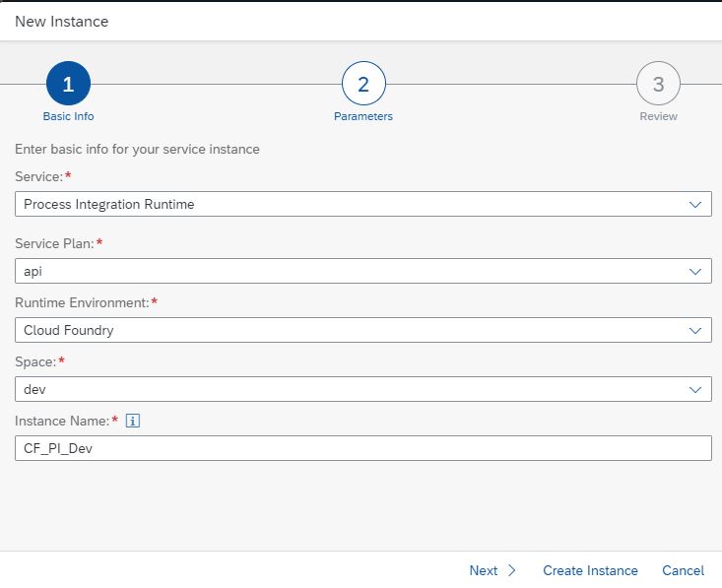This screenshot has height=588, width=722.
Task: Click the Instance Name: label
Action: [62, 421]
